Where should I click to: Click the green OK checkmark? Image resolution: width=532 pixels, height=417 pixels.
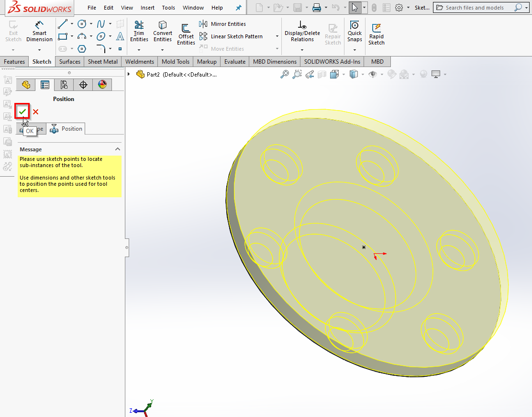coord(22,112)
